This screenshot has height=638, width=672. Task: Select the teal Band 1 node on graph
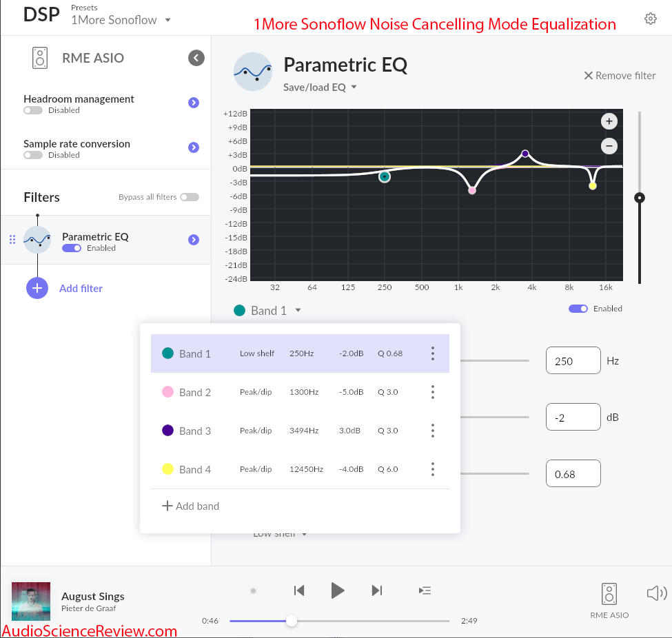(385, 176)
